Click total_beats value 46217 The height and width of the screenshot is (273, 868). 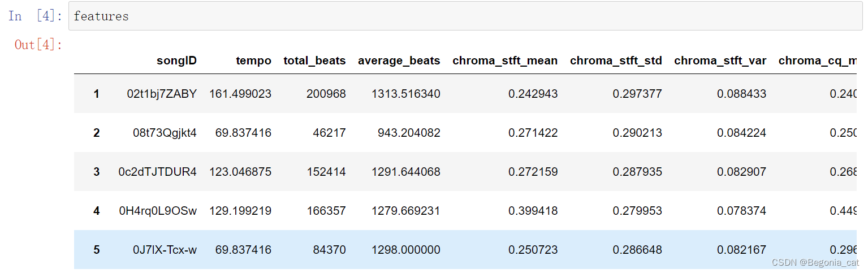point(329,133)
